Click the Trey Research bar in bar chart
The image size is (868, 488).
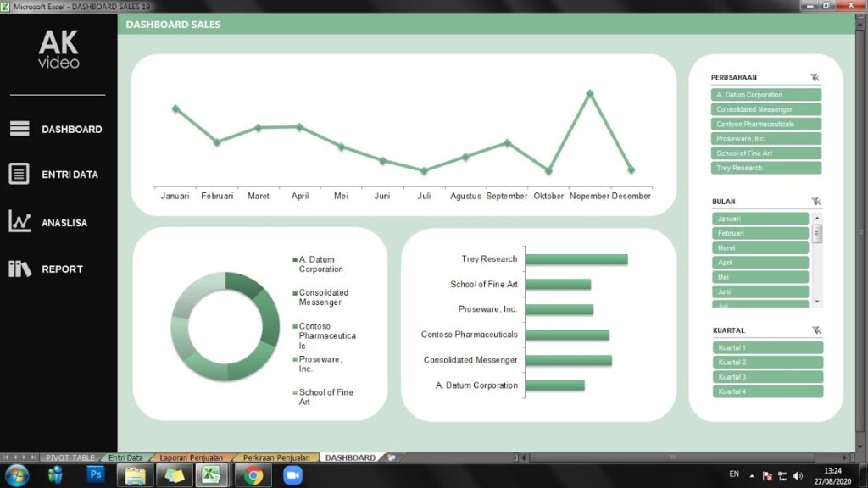576,259
